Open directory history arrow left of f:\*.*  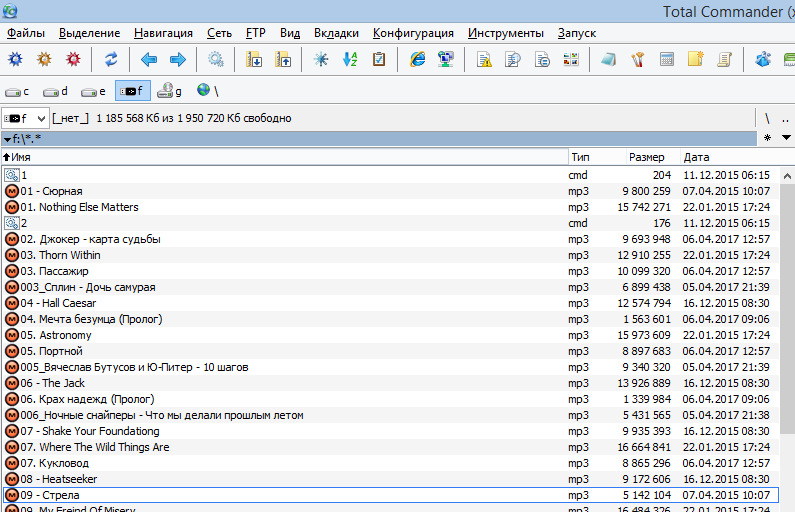(7, 138)
